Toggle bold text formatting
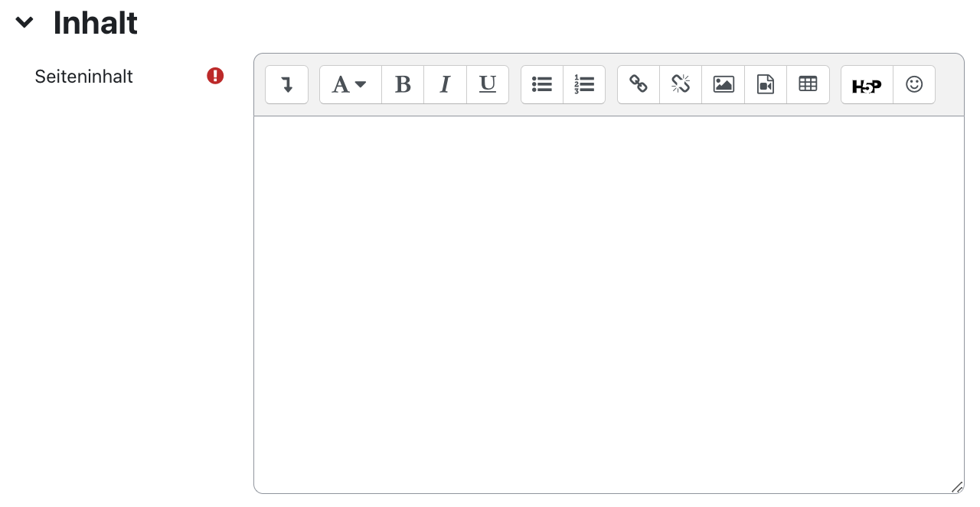The height and width of the screenshot is (507, 980). 403,84
